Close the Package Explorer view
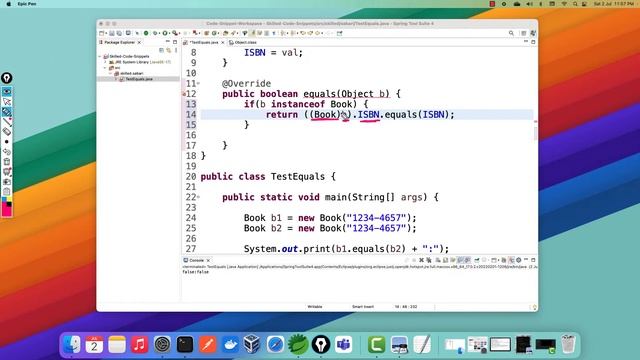 [139, 42]
